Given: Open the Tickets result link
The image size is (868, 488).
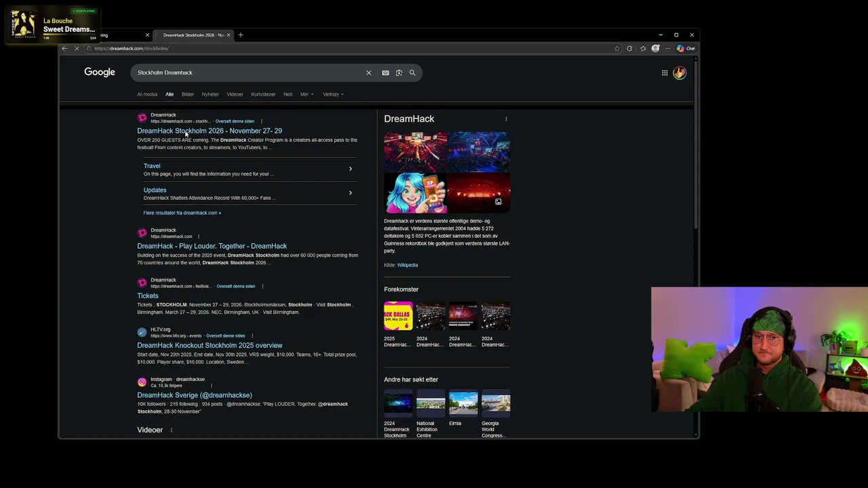Looking at the screenshot, I should [x=148, y=296].
